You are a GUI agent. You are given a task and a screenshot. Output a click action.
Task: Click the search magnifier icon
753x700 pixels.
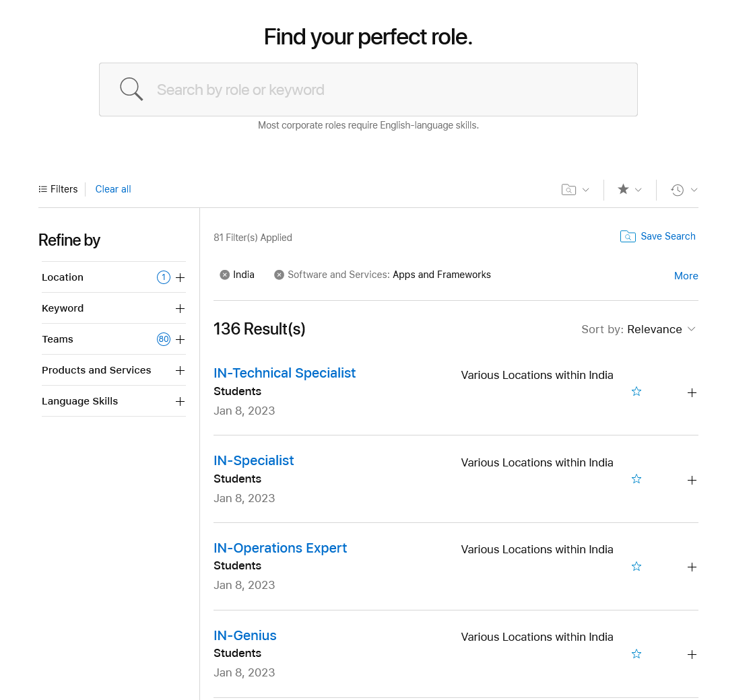click(x=131, y=89)
